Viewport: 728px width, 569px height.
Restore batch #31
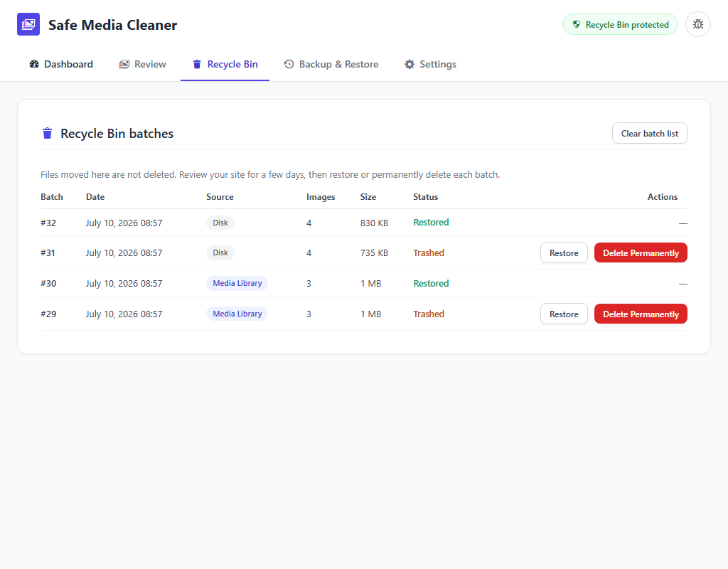click(564, 252)
